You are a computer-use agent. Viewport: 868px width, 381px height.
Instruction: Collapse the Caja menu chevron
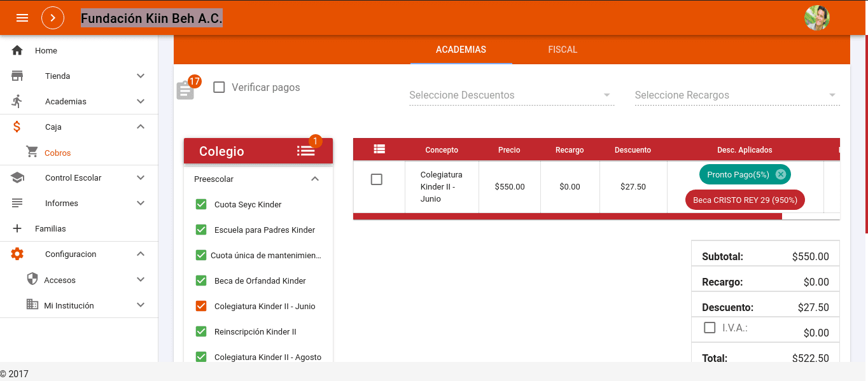pos(141,127)
